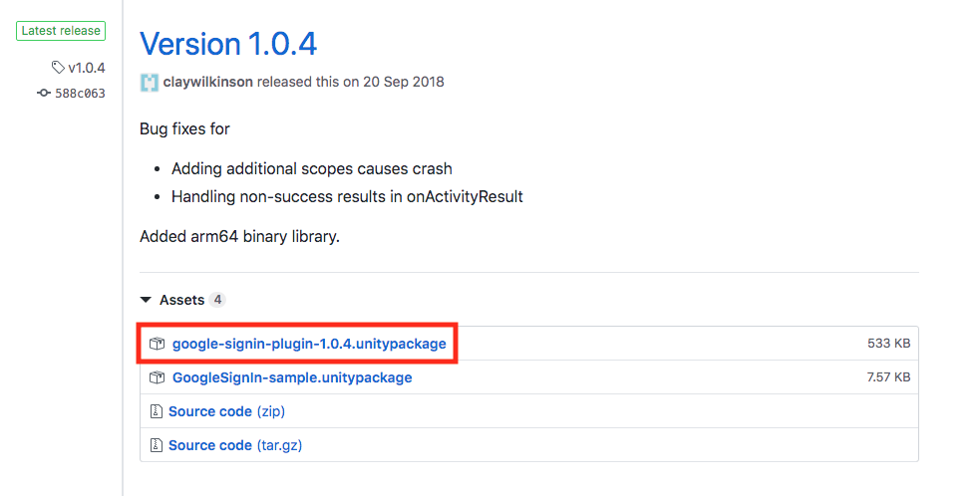The image size is (980, 496).
Task: Click the 'Handling non-success results in onActivityResult' bullet
Action: tap(347, 196)
